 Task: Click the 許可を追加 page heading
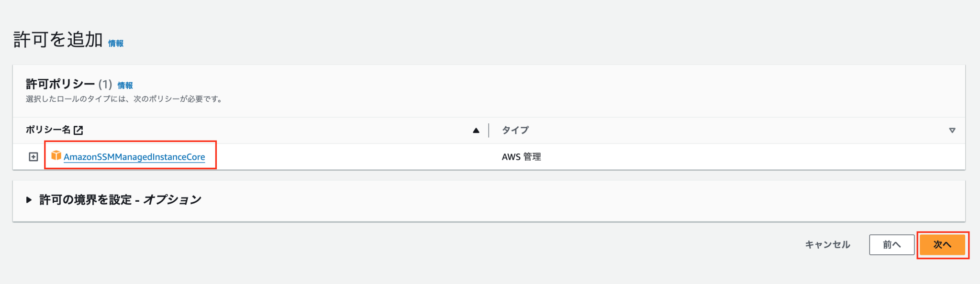point(57,41)
